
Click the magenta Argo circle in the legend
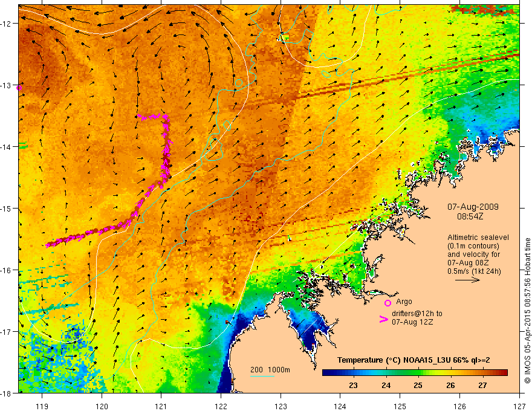click(388, 303)
